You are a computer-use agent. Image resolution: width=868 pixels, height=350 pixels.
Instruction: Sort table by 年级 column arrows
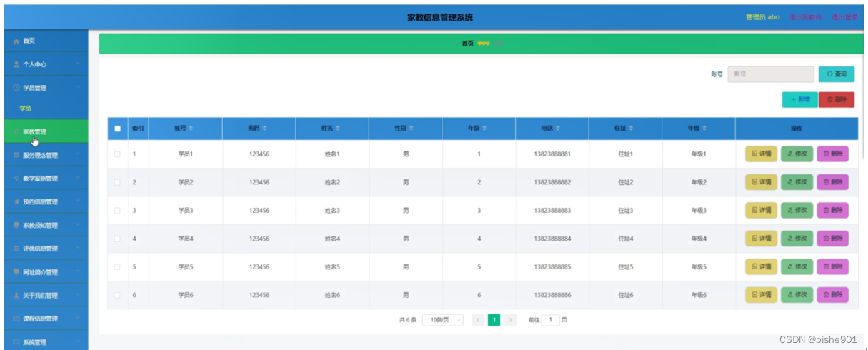click(704, 129)
